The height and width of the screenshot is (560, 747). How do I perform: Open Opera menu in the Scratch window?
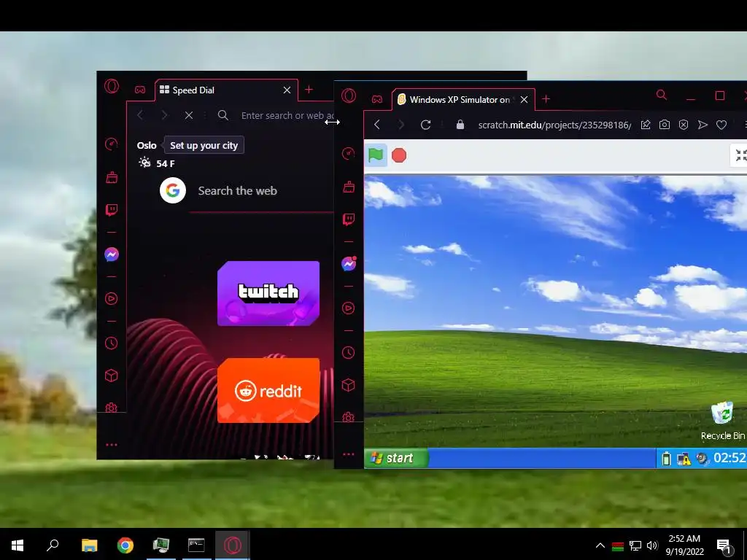349,96
